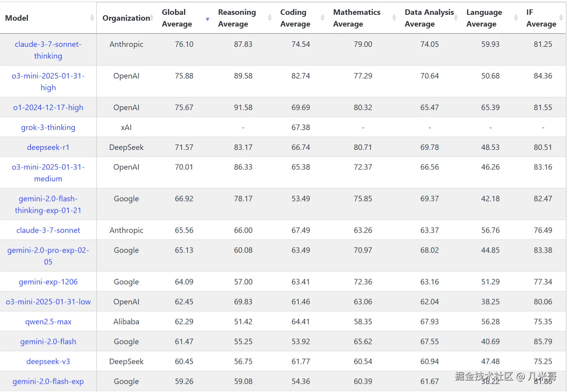Open the o1-2024-12-17-high model link

tap(48, 107)
